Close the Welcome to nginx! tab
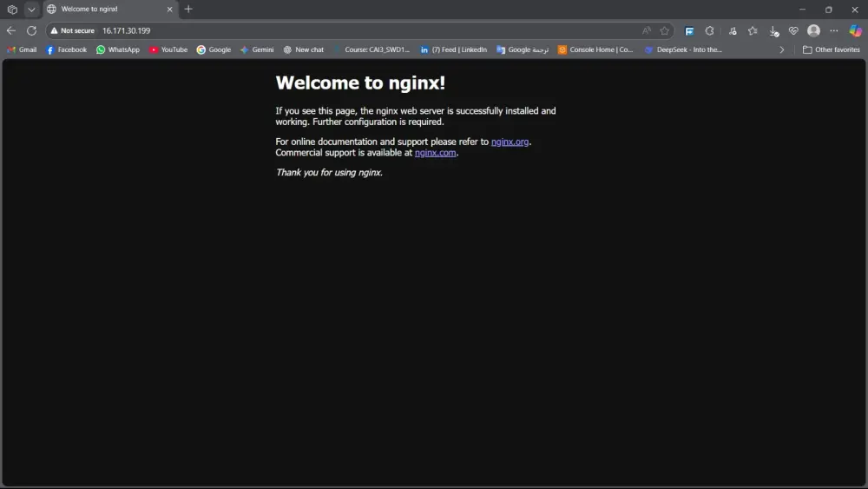868x489 pixels. 169,10
